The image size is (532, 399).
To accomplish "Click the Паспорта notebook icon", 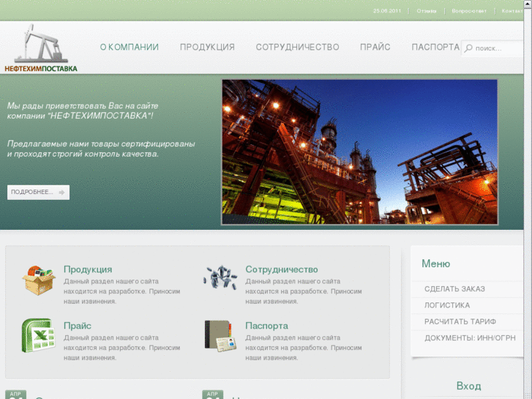I will (x=220, y=336).
